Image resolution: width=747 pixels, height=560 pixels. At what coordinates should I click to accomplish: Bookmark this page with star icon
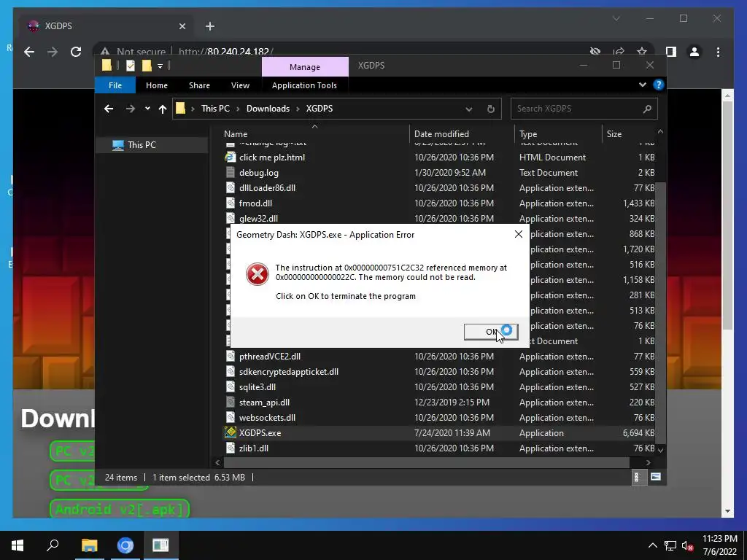[642, 52]
